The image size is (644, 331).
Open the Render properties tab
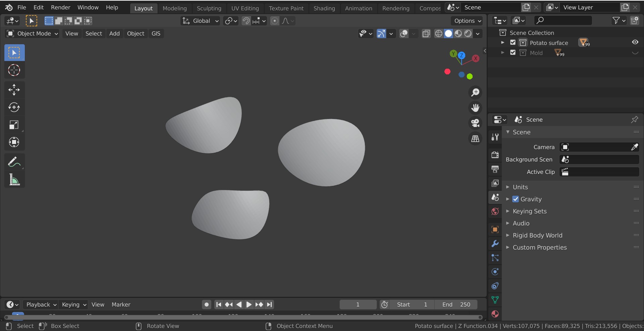pos(495,155)
